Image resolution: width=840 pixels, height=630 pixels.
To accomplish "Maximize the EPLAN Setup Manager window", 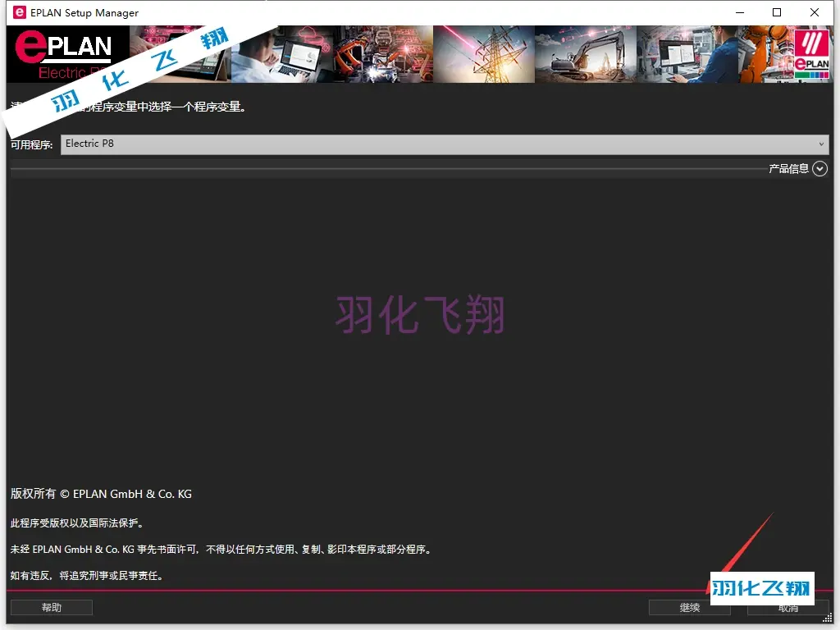I will [x=777, y=12].
